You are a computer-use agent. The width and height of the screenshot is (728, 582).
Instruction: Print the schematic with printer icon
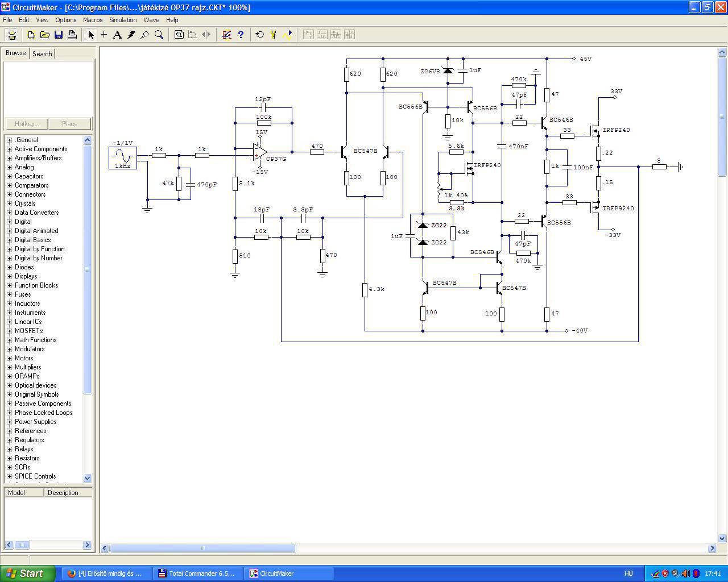click(x=72, y=35)
